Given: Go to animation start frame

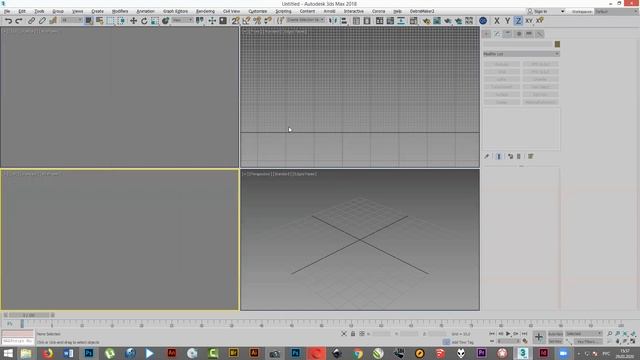Looking at the screenshot, I should point(492,334).
